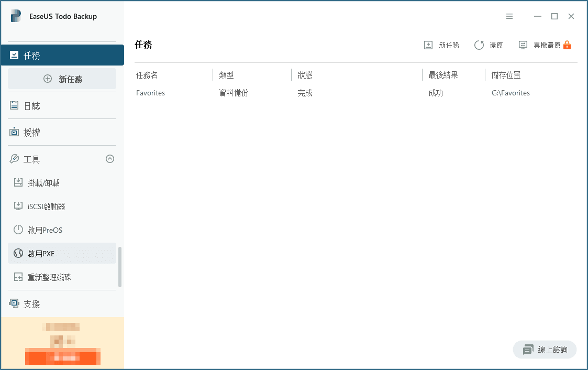588x370 pixels.
Task: Collapse the 工具 section chevron
Action: click(x=110, y=159)
